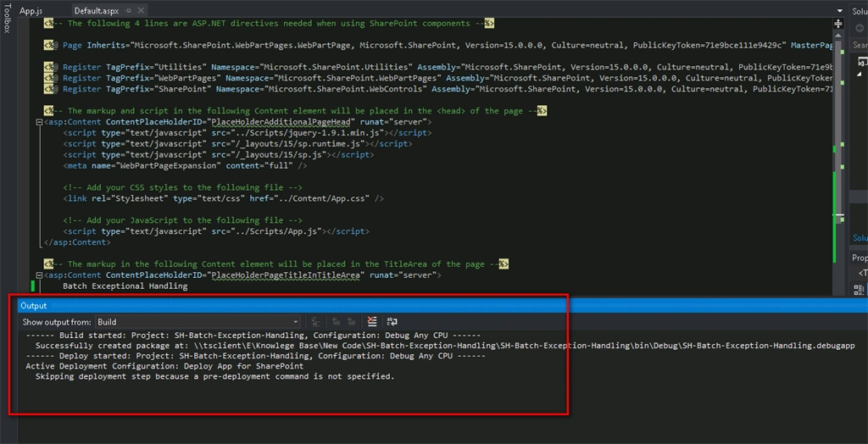Collapse the PlaceHolderAdditionalPageHead asp:Content block
The height and width of the screenshot is (444, 868).
click(x=39, y=122)
